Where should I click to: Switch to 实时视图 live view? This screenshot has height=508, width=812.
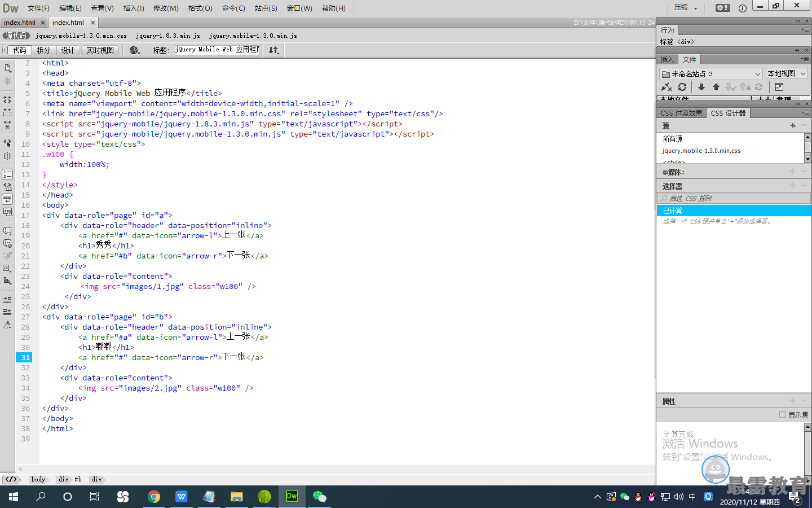(100, 50)
